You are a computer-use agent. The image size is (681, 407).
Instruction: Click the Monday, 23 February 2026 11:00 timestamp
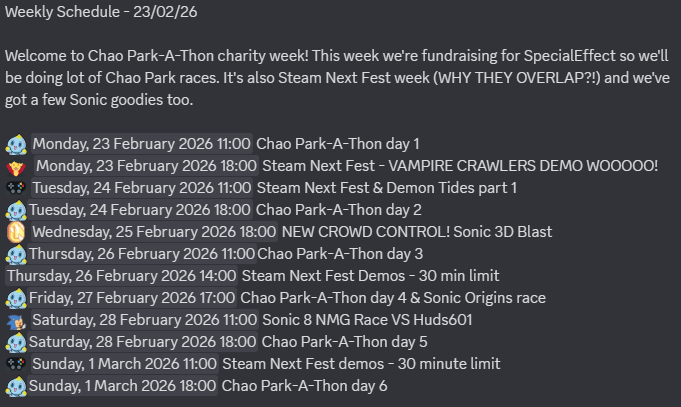(142, 144)
